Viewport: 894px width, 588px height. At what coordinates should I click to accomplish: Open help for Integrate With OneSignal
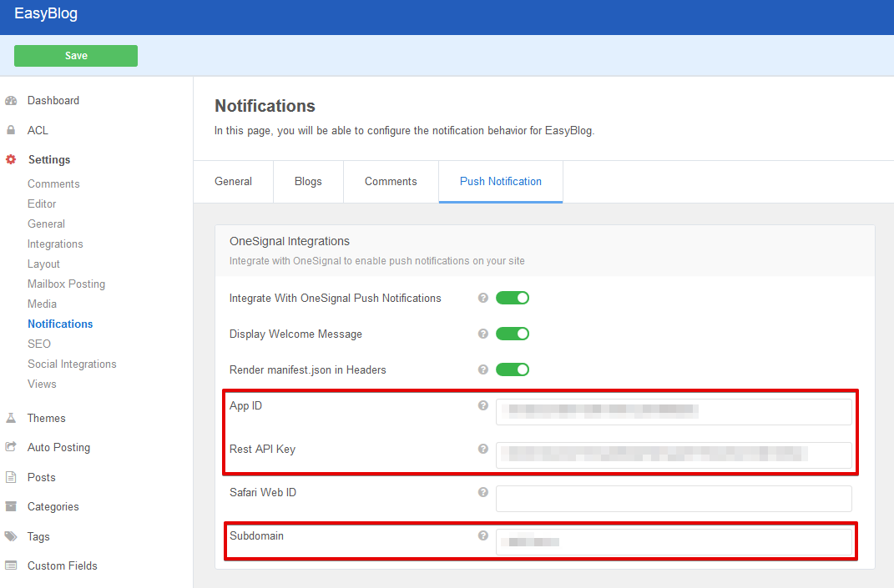pos(483,298)
